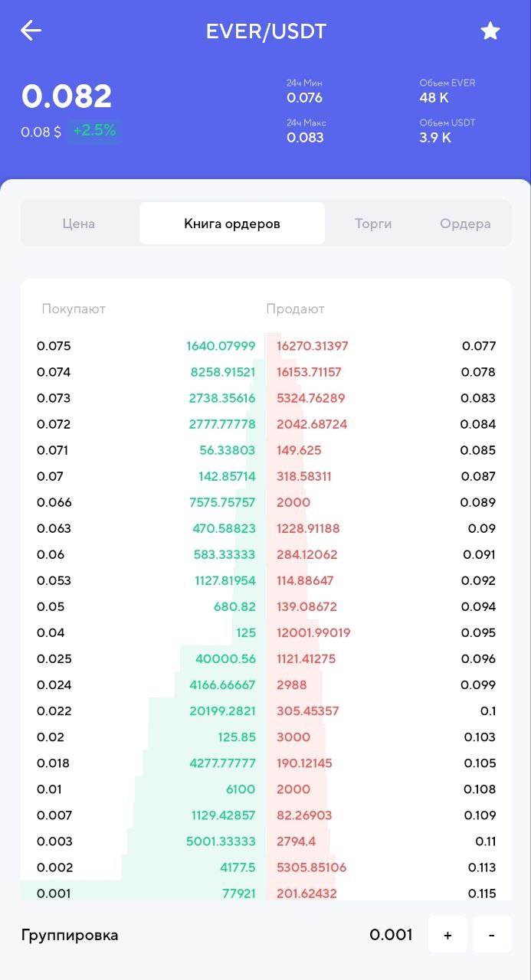Click the grouping value 0.001
The image size is (531, 980).
(x=391, y=935)
